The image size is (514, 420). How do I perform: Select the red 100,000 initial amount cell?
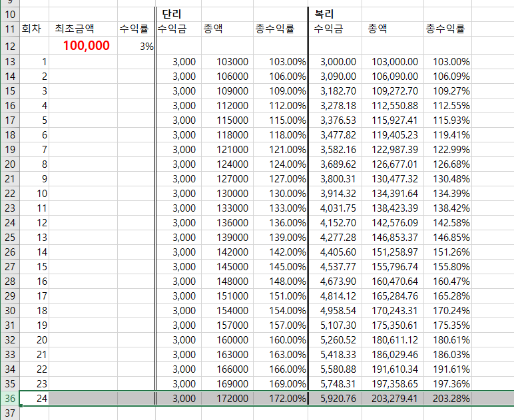pyautogui.click(x=83, y=45)
